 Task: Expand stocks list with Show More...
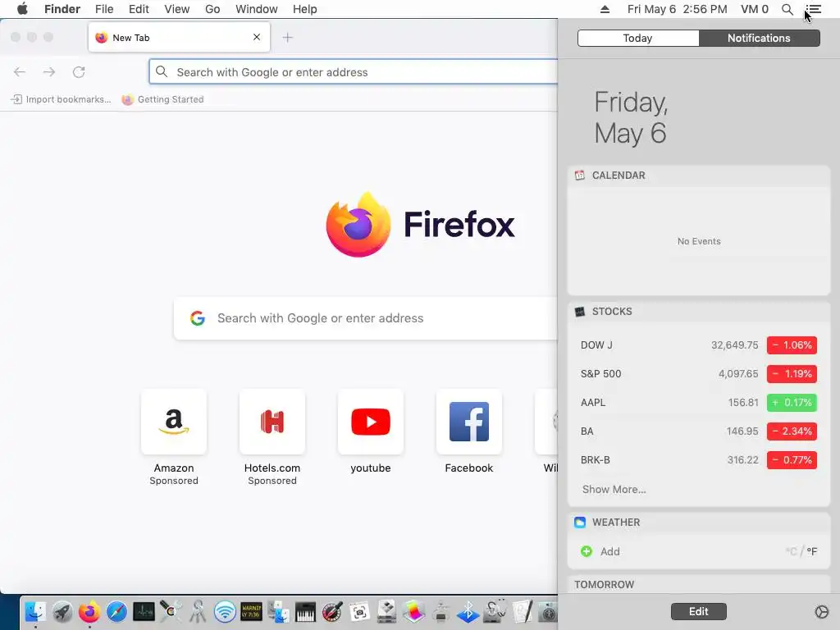click(614, 489)
